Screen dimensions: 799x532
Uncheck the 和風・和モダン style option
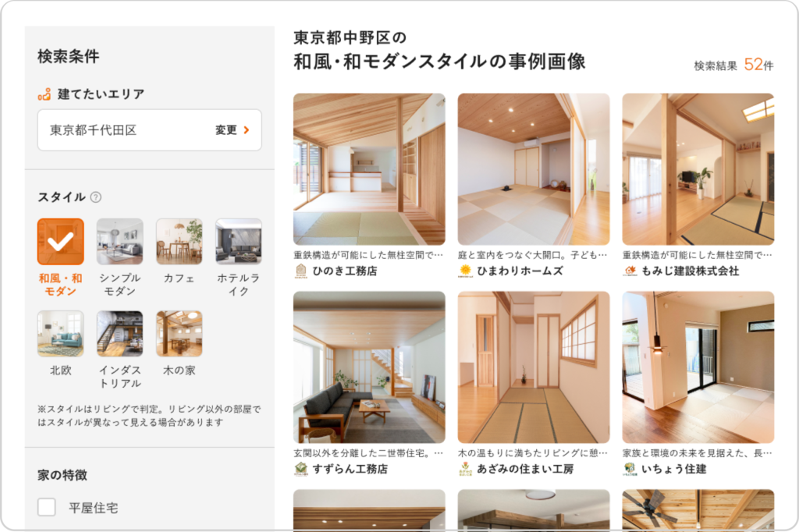[x=60, y=242]
